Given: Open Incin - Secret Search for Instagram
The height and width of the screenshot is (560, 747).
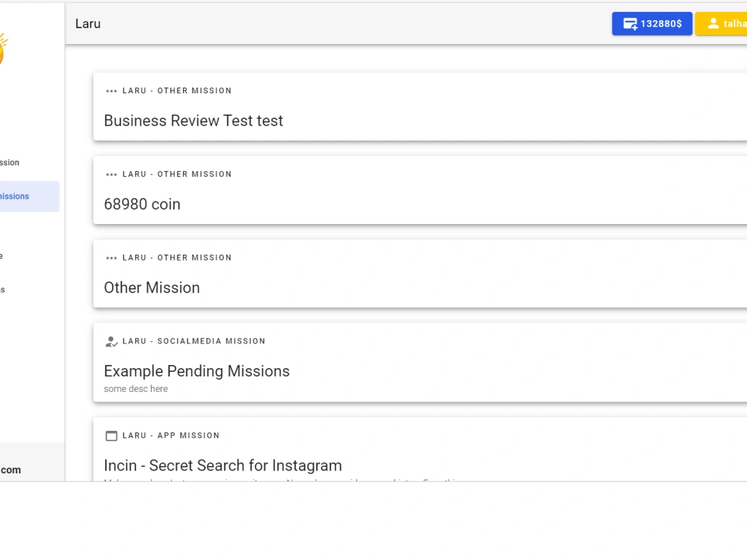Looking at the screenshot, I should 223,465.
